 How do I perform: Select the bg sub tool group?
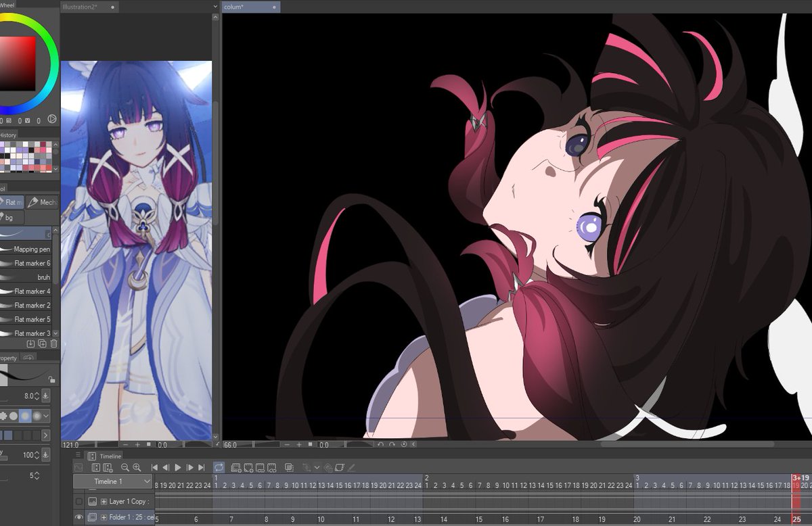[x=12, y=218]
